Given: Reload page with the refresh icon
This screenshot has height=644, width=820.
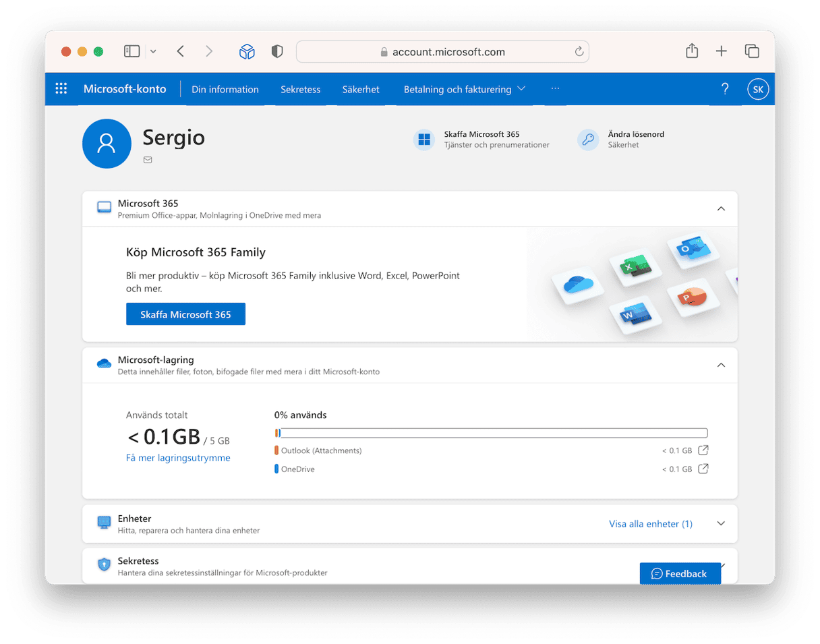Looking at the screenshot, I should click(x=579, y=52).
